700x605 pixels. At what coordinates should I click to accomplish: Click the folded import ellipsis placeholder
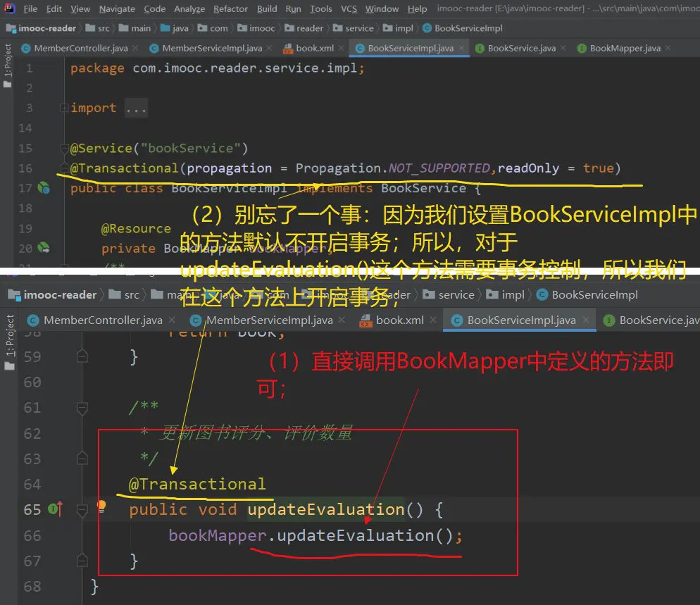[136, 108]
